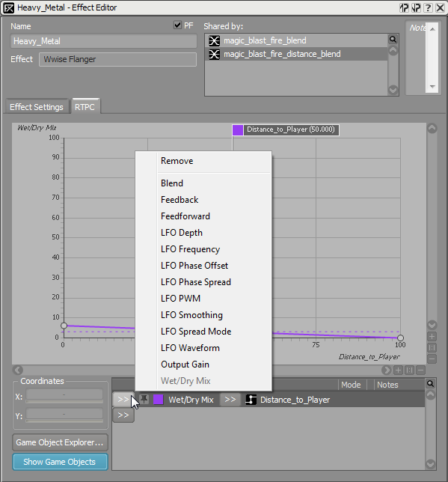This screenshot has width=448, height=482.
Task: Click the Effect Editor title bar icon
Action: coord(9,8)
